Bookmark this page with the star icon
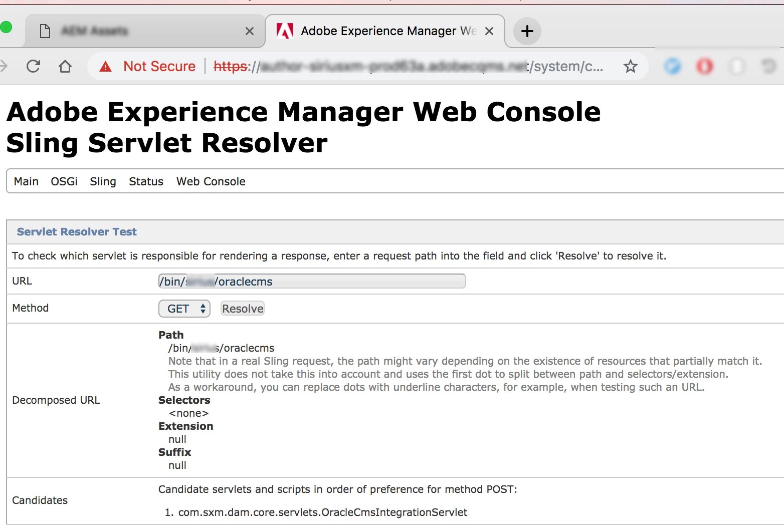The image size is (784, 532). point(630,66)
